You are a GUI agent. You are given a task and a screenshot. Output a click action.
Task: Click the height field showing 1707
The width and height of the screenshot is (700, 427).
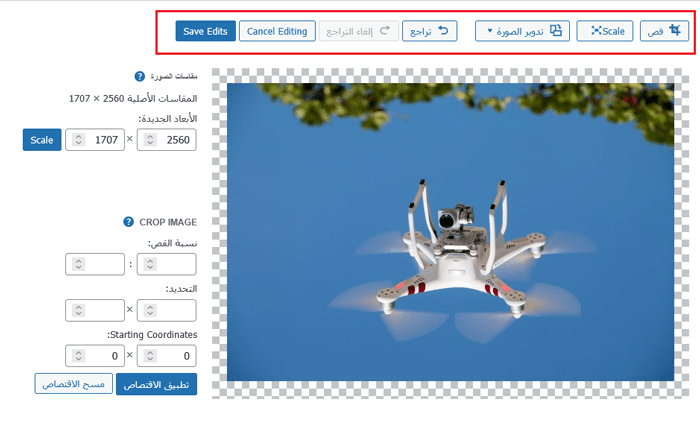(104, 141)
